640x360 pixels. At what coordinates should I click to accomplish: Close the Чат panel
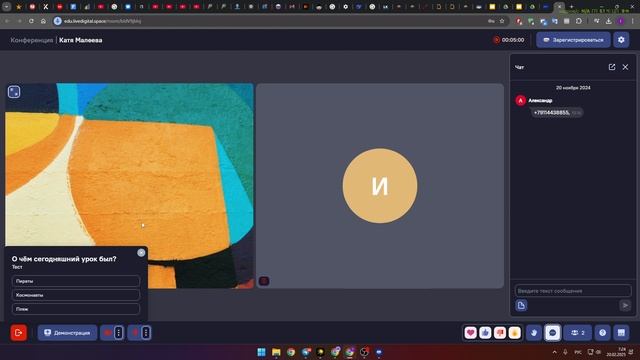tap(625, 67)
